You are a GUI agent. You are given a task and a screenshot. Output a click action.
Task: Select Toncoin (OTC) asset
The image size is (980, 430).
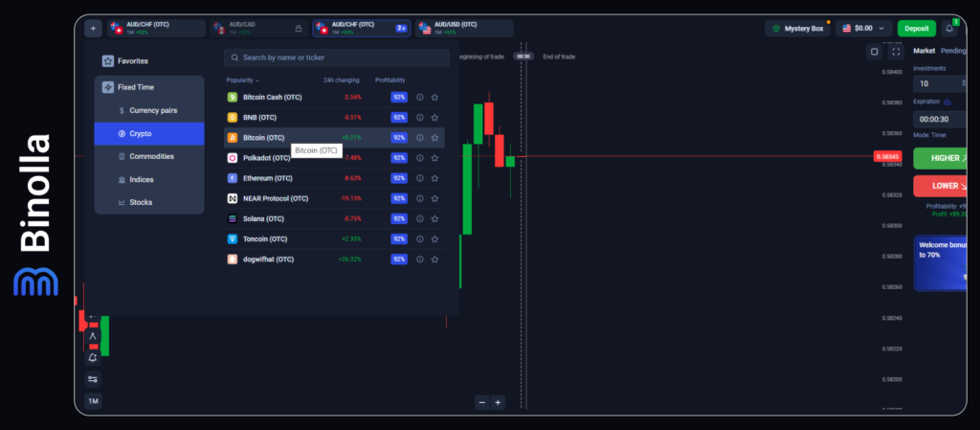pos(334,238)
